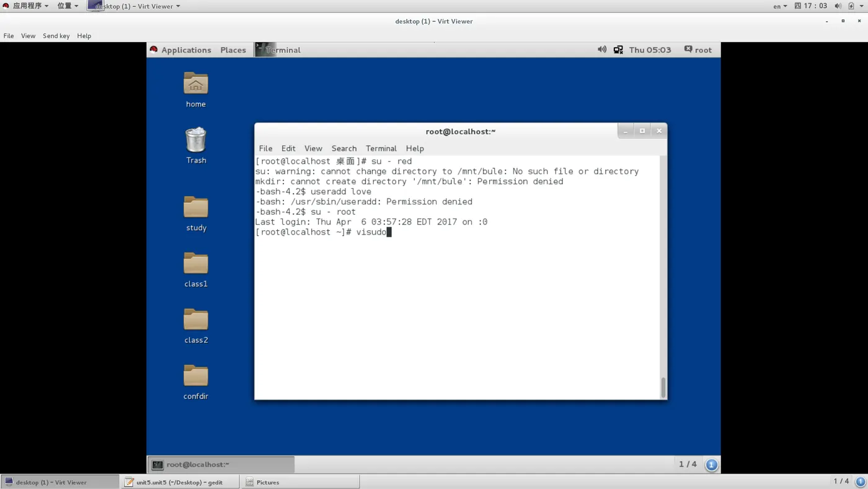Viewport: 868px width, 489px height.
Task: Click the guest 1 / 4 workspace indicator
Action: [x=688, y=464]
